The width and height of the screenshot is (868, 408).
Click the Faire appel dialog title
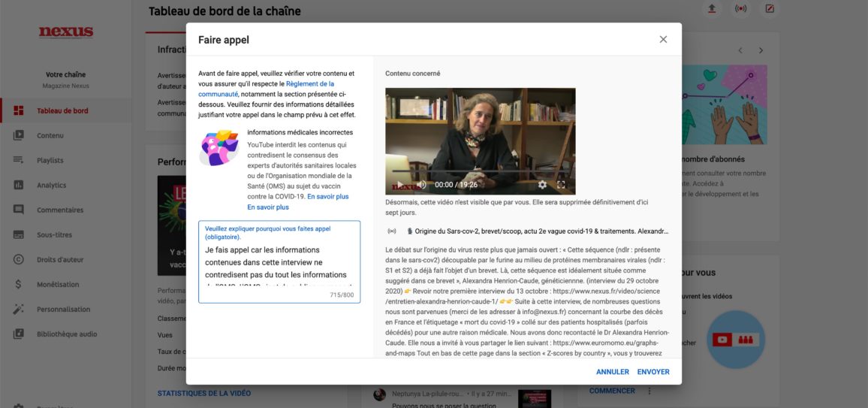click(224, 40)
